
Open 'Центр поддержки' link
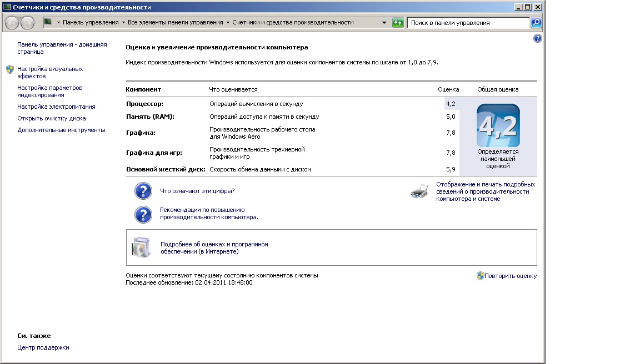tap(43, 348)
